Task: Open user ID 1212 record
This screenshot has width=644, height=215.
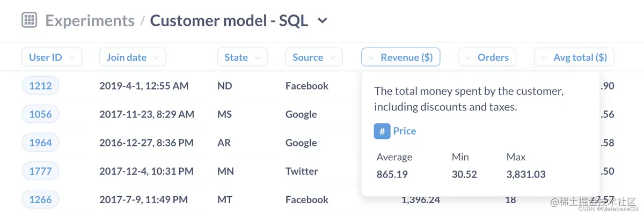Action: tap(40, 86)
